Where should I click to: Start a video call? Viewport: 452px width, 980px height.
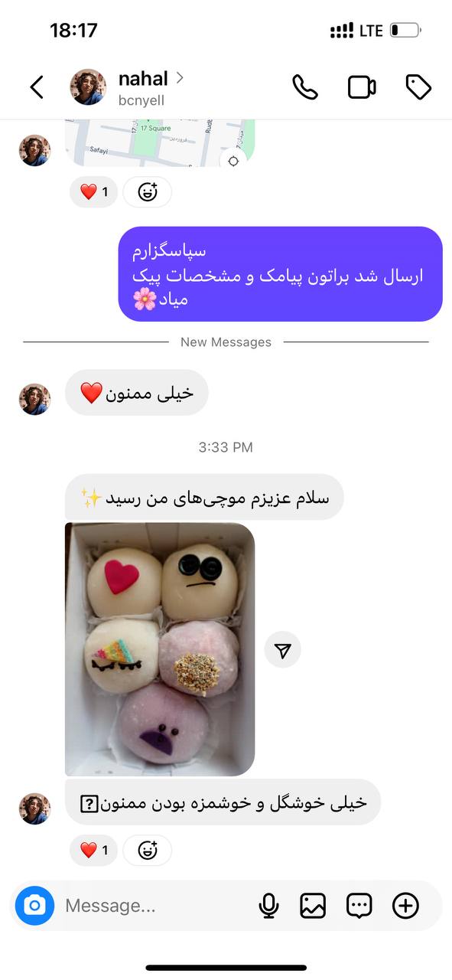362,87
